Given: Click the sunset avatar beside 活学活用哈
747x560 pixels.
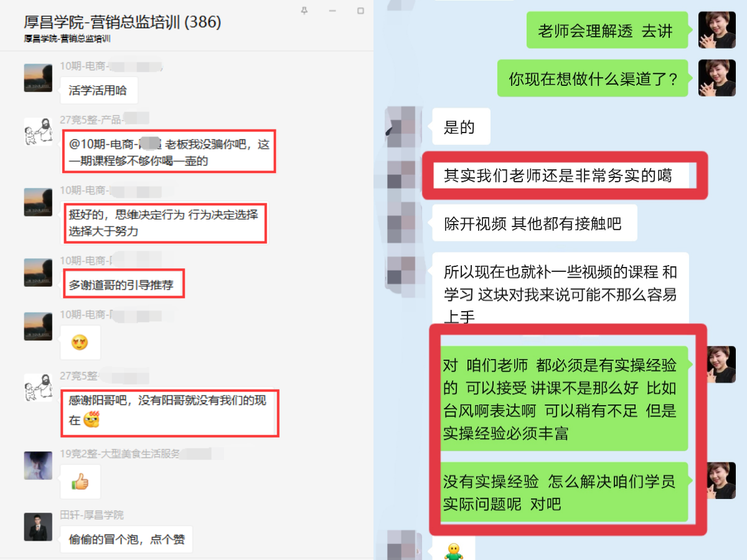Looking at the screenshot, I should tap(38, 78).
